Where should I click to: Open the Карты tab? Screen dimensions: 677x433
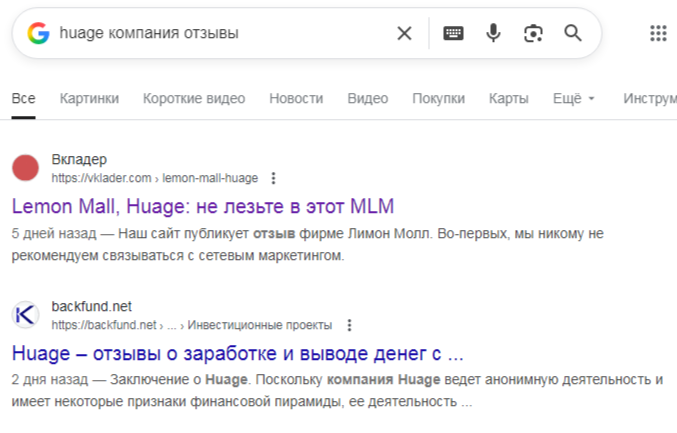point(508,98)
